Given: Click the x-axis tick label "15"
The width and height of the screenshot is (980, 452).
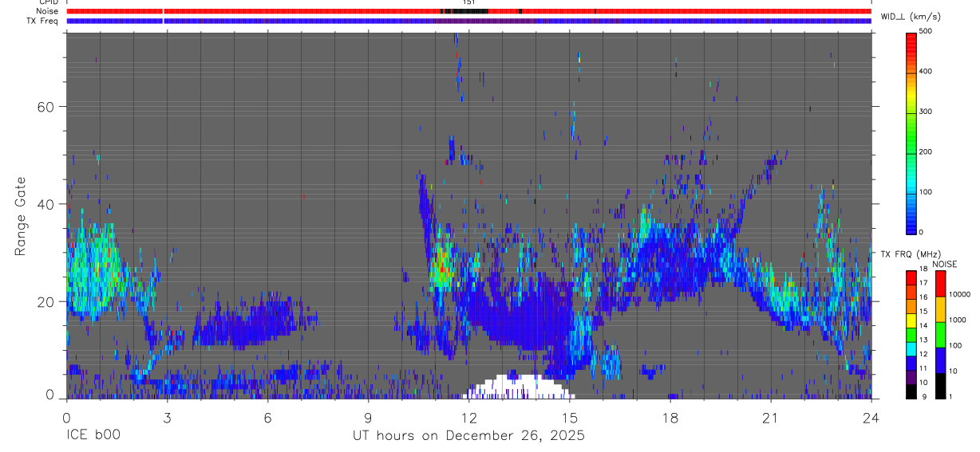Looking at the screenshot, I should tap(570, 418).
